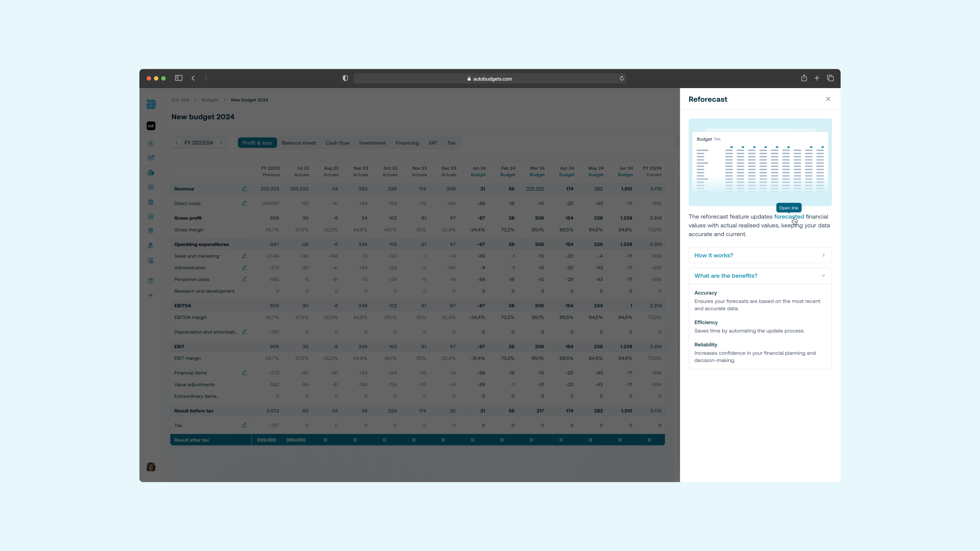The width and height of the screenshot is (980, 551).
Task: Click the edit pencil beside Direct costs
Action: [244, 203]
